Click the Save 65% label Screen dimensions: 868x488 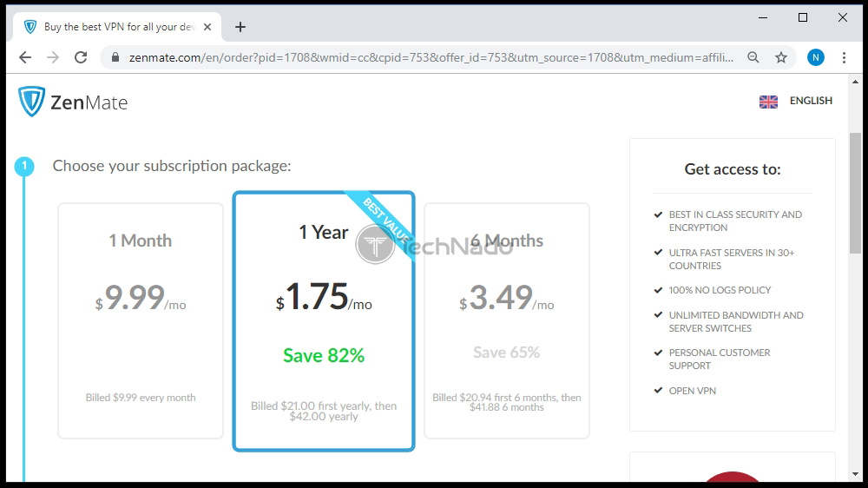pos(507,353)
